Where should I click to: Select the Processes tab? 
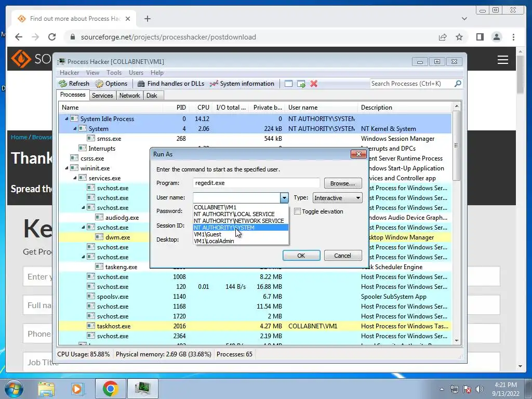click(x=73, y=95)
